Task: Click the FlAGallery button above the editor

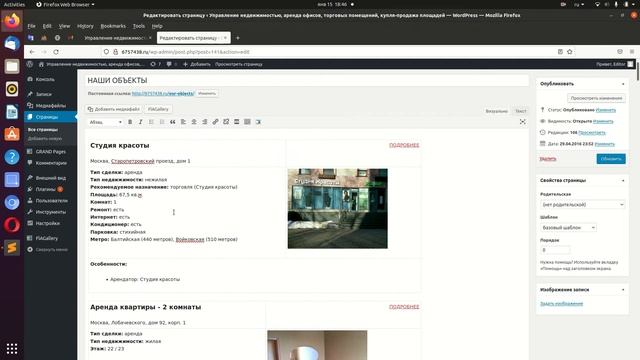Action: pos(158,109)
